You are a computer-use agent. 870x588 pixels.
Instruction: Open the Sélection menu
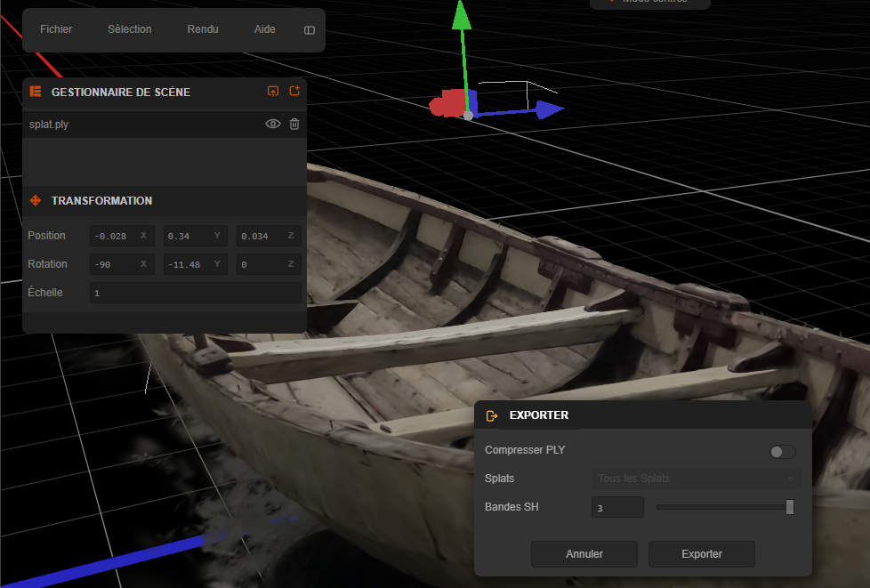pos(130,29)
